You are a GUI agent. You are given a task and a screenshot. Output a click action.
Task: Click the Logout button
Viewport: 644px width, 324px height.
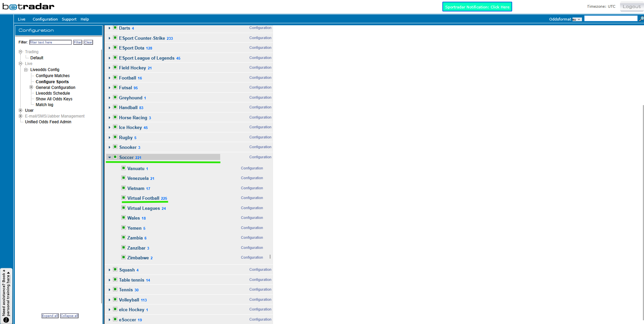(x=632, y=7)
